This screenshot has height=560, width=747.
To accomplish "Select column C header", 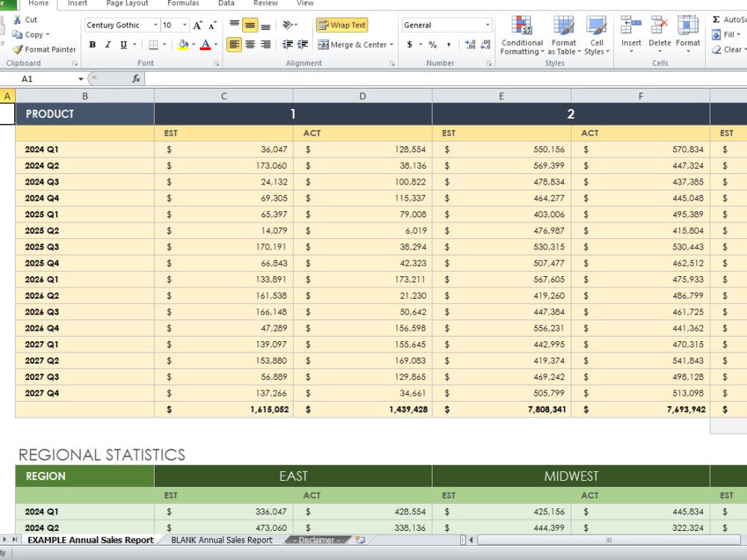I will point(224,96).
